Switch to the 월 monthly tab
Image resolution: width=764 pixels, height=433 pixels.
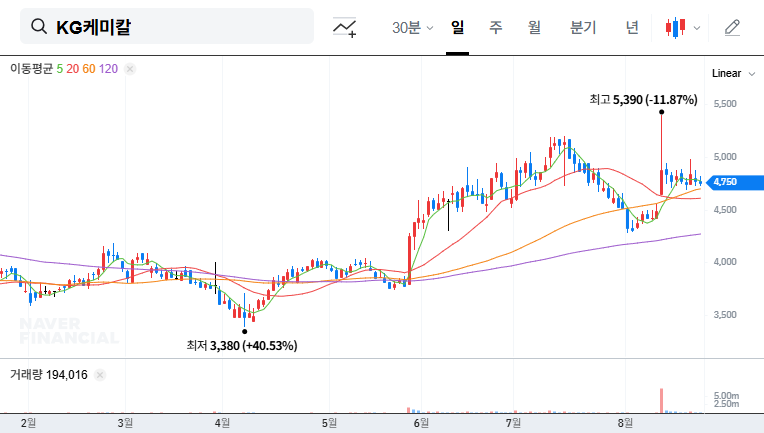pyautogui.click(x=534, y=27)
